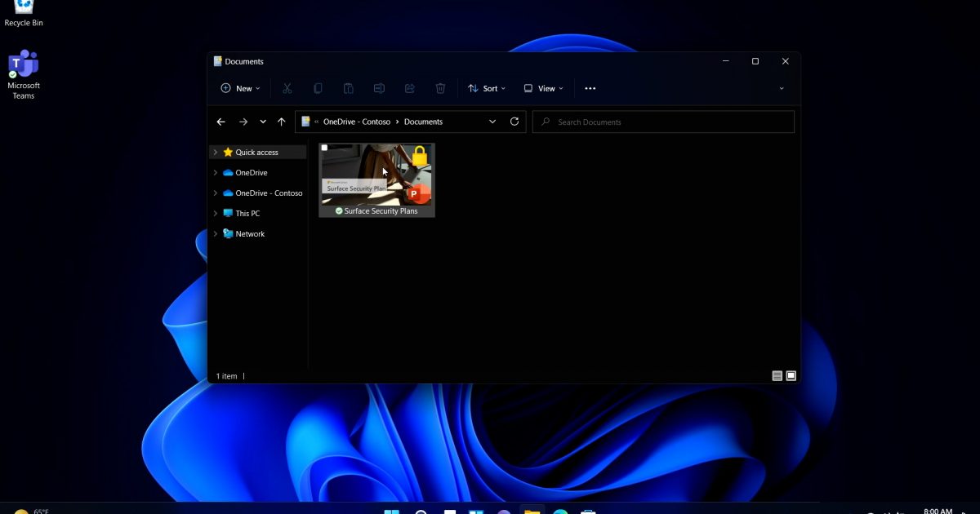Open File Explorer from the taskbar
This screenshot has height=514, width=980.
tap(532, 512)
